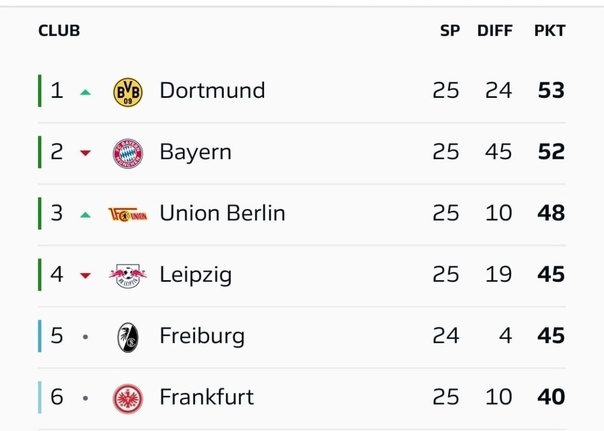Click the Union Berlin club logo
Image resolution: width=604 pixels, height=431 pixels.
pos(128,213)
